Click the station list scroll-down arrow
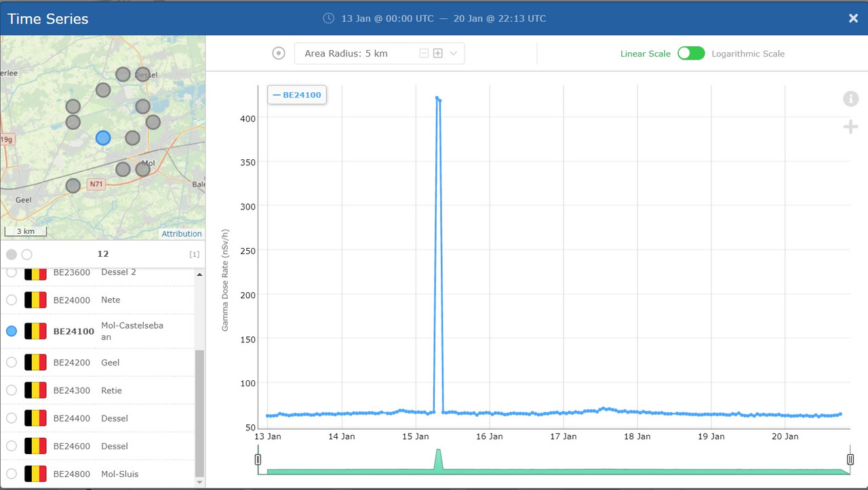Screen dimensions: 868x490 [x=199, y=482]
